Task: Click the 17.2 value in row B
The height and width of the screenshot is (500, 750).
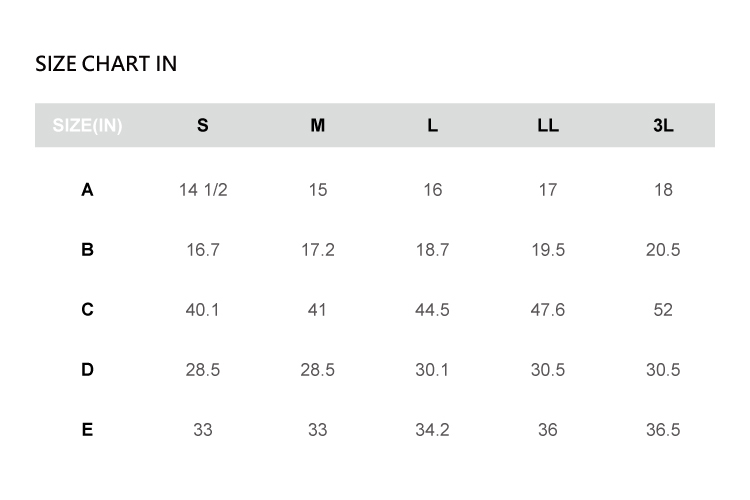Action: 317,250
